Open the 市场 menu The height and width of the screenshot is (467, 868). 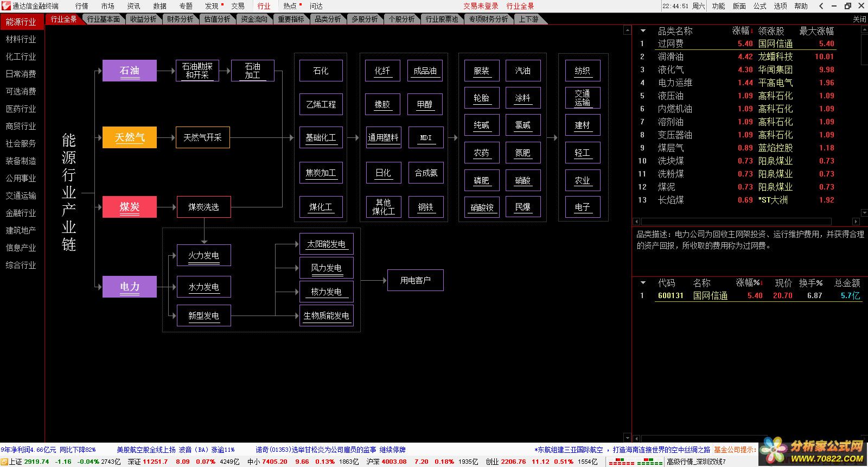[107, 6]
